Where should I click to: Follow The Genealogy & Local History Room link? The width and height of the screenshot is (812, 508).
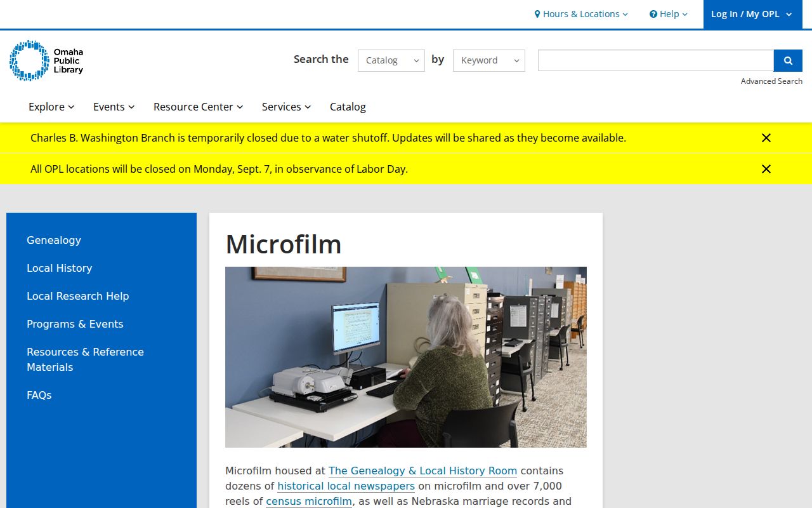coord(422,471)
